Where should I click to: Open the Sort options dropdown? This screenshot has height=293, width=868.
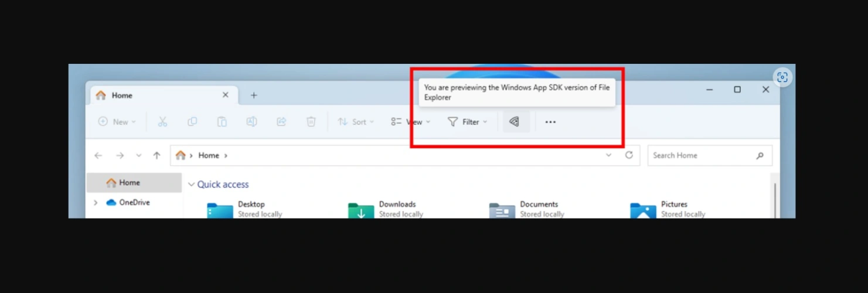pos(356,122)
